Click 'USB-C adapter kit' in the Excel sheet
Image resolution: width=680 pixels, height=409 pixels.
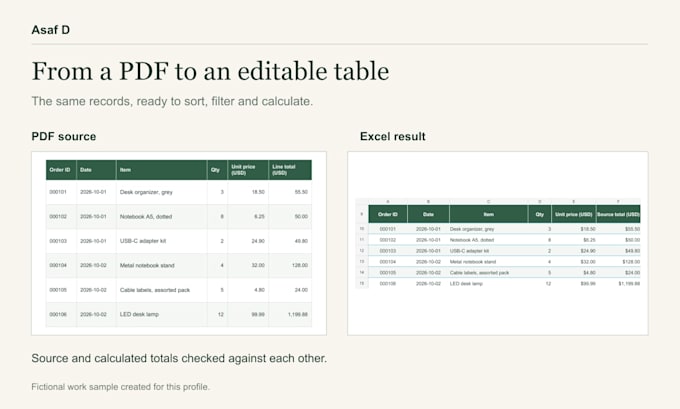469,251
